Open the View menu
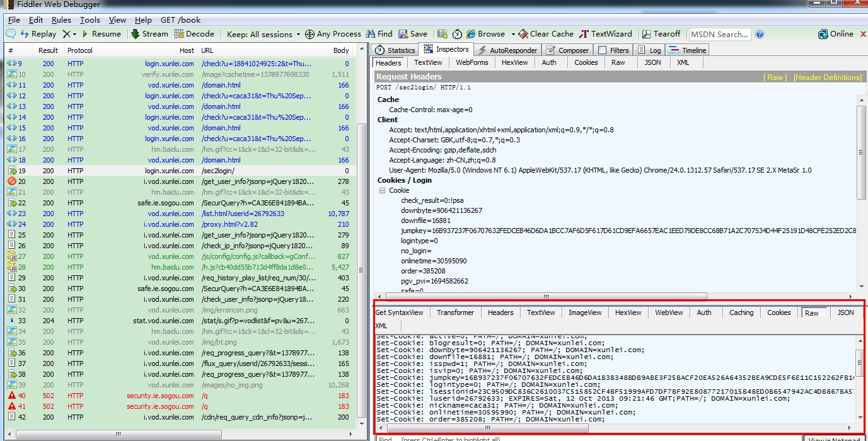Image resolution: width=868 pixels, height=441 pixels. coord(117,20)
